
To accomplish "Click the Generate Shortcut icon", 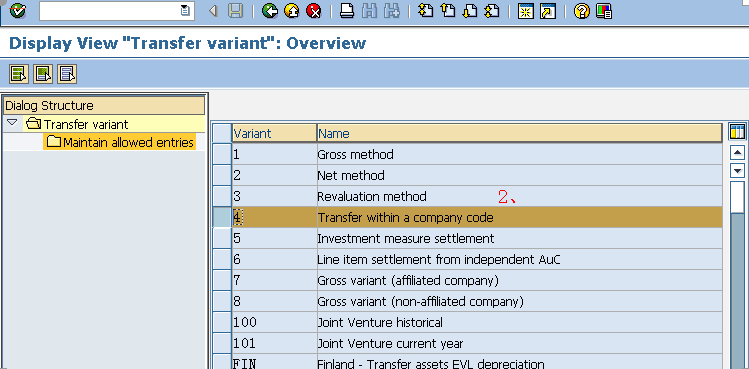I will (x=548, y=11).
